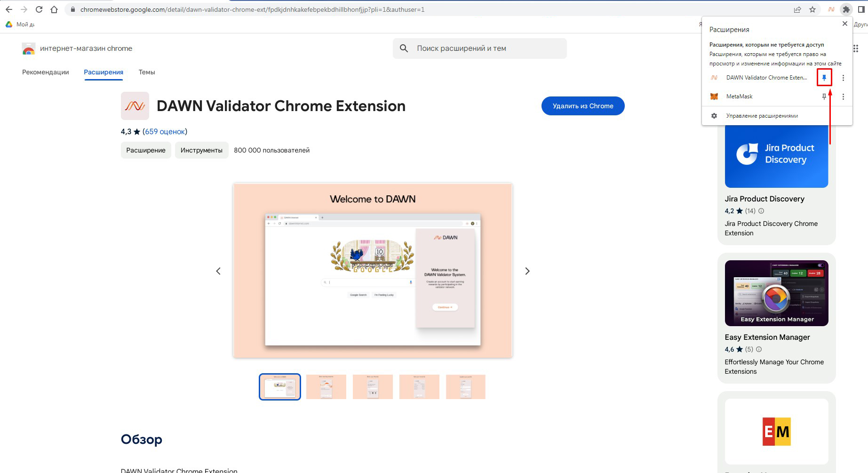This screenshot has width=868, height=473.
Task: Click the gear icon beside Управление расширениями
Action: click(714, 116)
